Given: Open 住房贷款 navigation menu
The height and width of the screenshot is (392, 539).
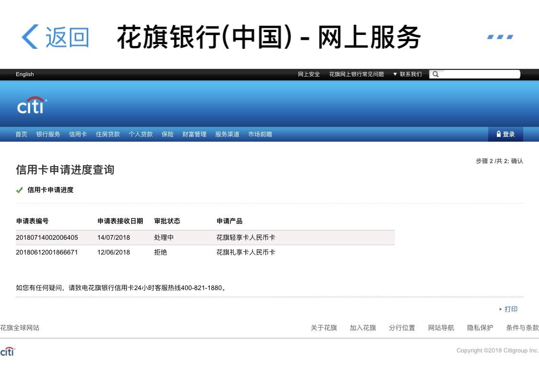Looking at the screenshot, I should (108, 134).
